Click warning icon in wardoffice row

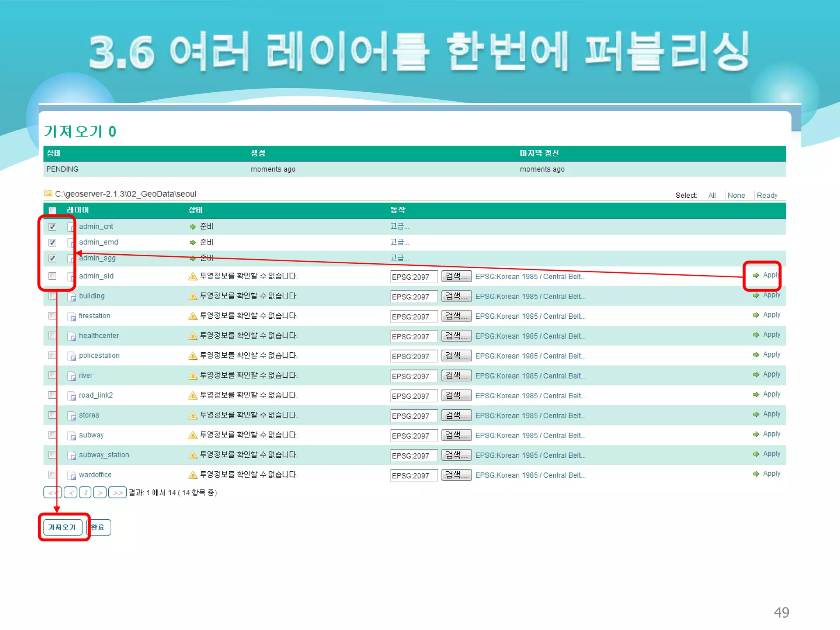click(x=193, y=475)
